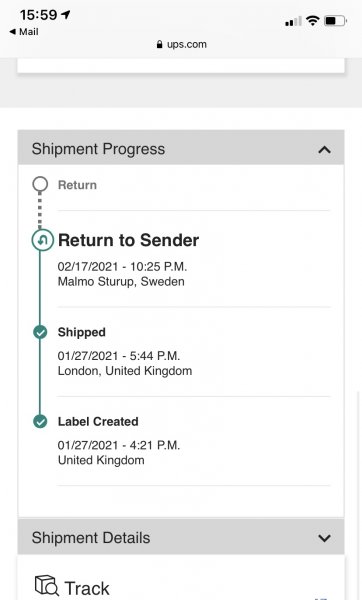Tap the location arrow beside the clock
This screenshot has width=362, height=600.
click(65, 15)
